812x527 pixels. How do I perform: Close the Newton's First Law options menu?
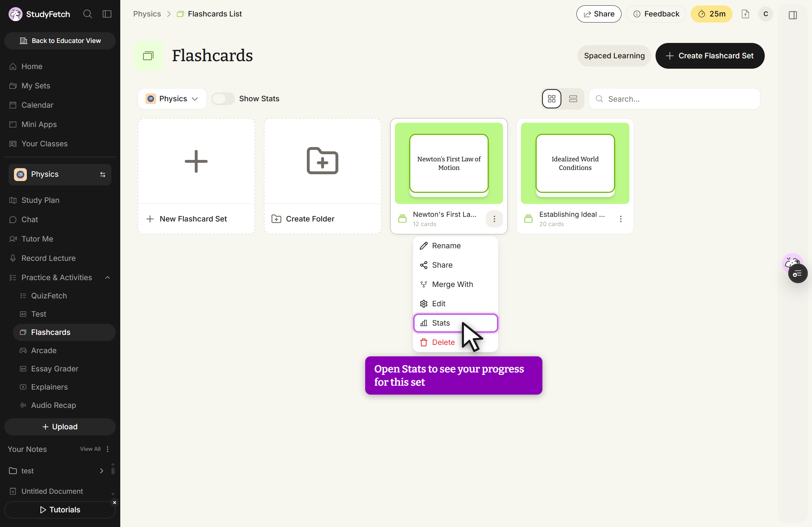tap(494, 219)
